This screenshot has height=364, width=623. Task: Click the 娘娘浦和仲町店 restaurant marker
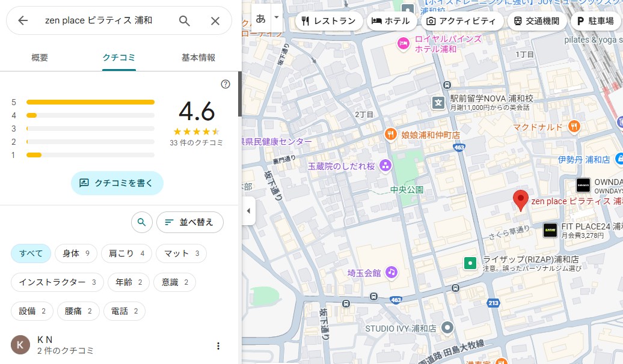click(391, 135)
